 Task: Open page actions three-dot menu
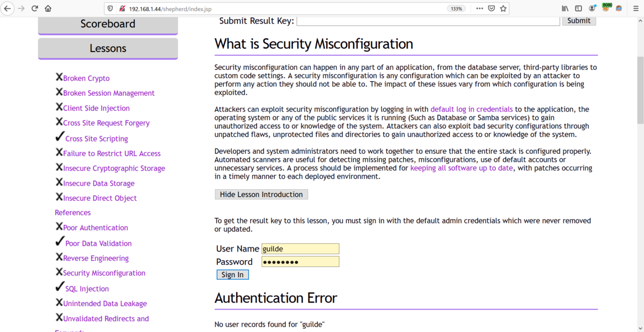479,9
